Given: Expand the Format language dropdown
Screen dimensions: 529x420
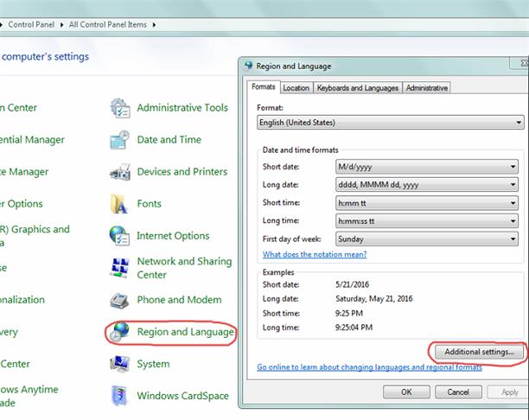Looking at the screenshot, I should tap(391, 123).
